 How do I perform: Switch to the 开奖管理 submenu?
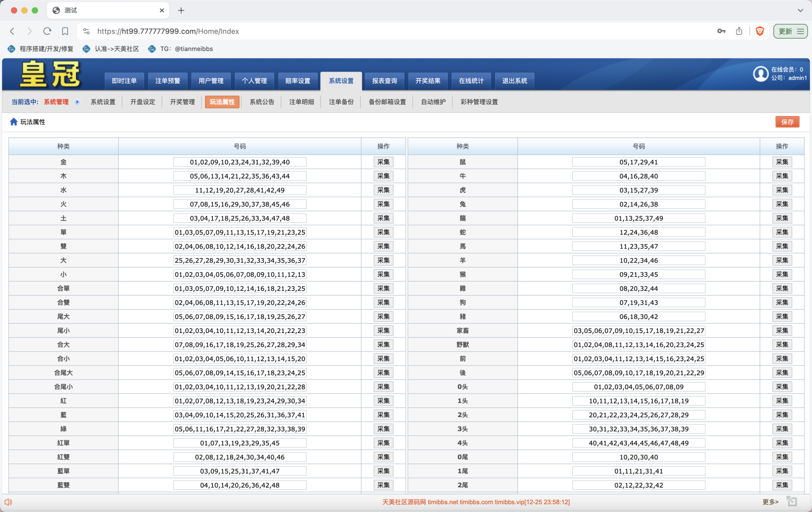click(182, 102)
